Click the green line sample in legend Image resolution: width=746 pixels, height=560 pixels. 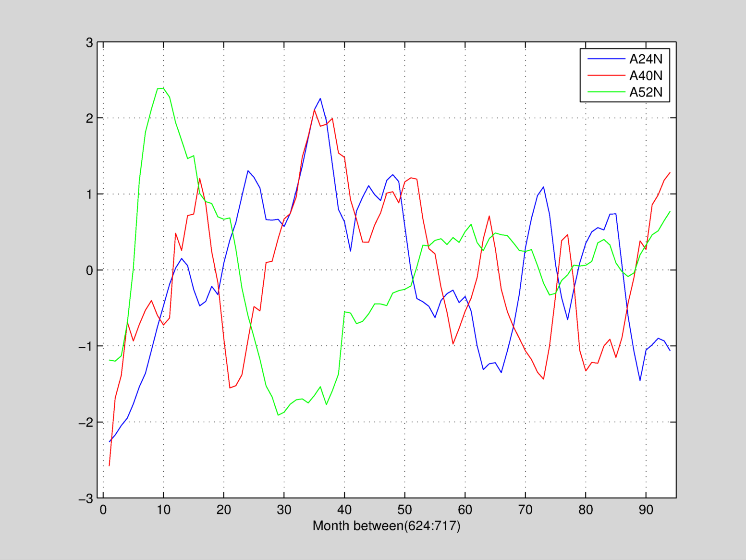606,92
